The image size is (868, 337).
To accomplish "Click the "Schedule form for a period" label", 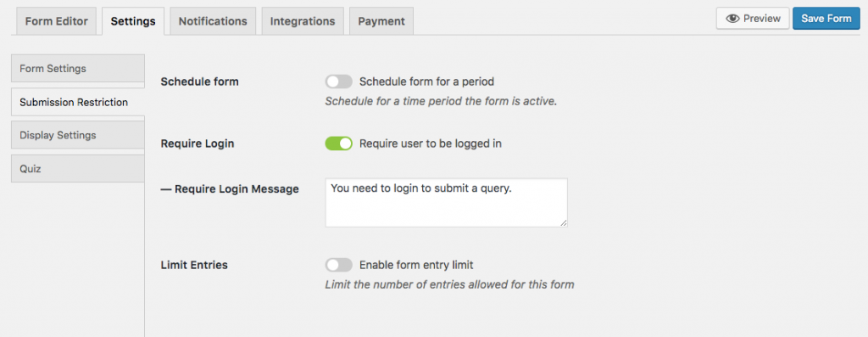I will coord(426,81).
